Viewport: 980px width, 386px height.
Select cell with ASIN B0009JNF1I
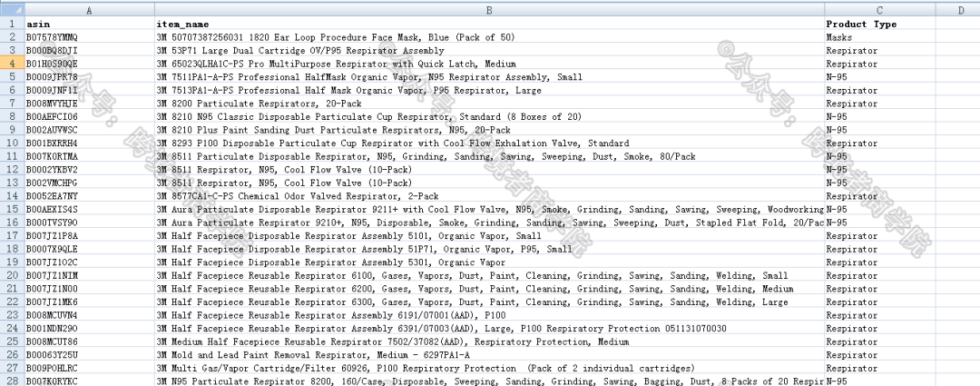click(x=90, y=90)
